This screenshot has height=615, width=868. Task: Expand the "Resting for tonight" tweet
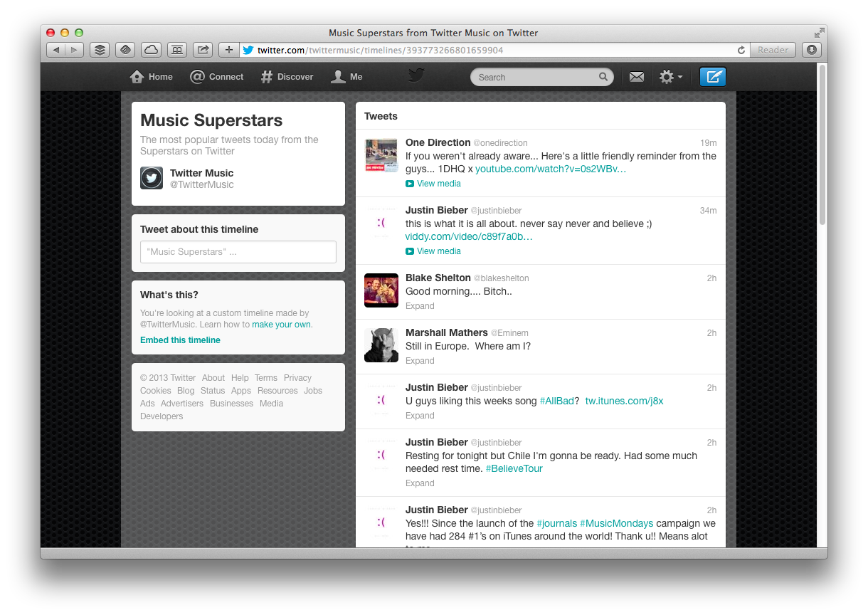click(420, 483)
